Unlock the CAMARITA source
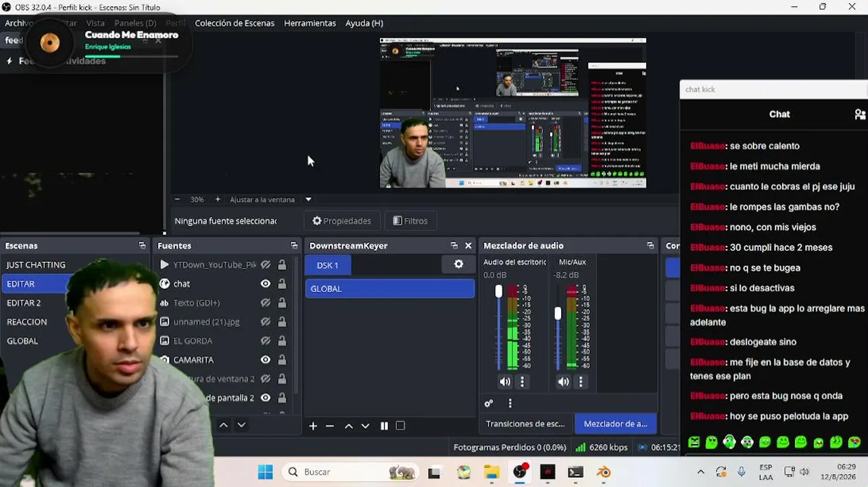This screenshot has height=487, width=868. (x=282, y=360)
